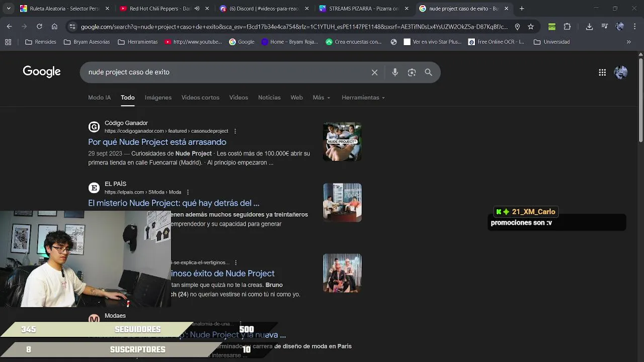Clear the Google search box

point(374,72)
